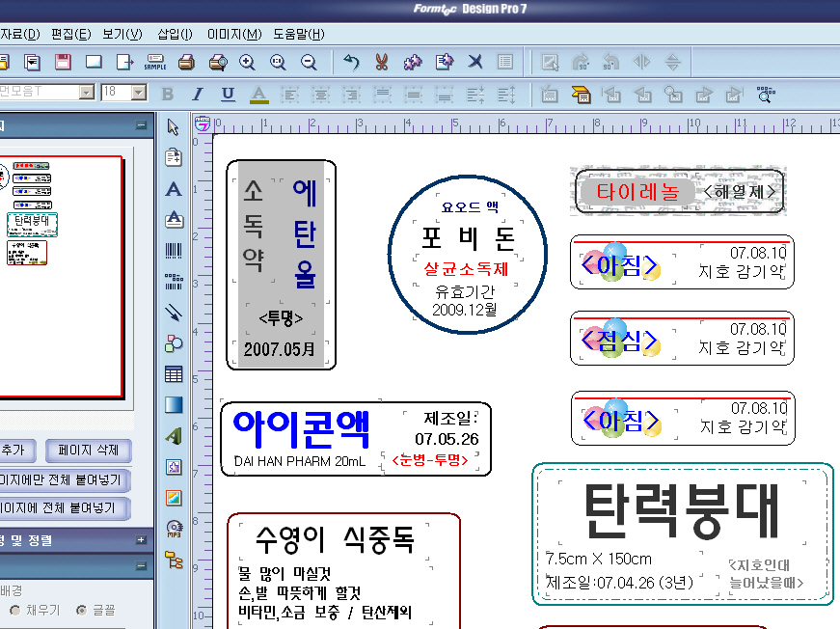840x629 pixels.
Task: Click the font color 'A' icon
Action: point(259,95)
